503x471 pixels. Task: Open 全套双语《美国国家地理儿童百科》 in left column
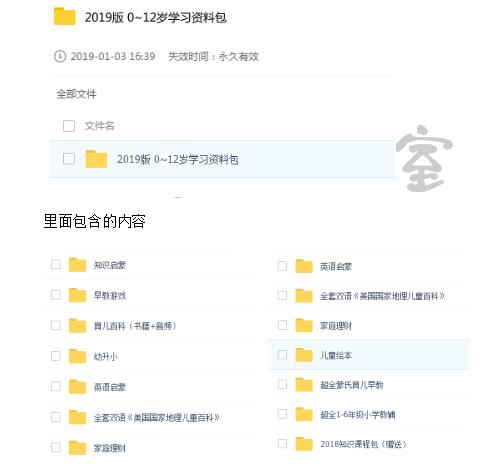pyautogui.click(x=156, y=417)
